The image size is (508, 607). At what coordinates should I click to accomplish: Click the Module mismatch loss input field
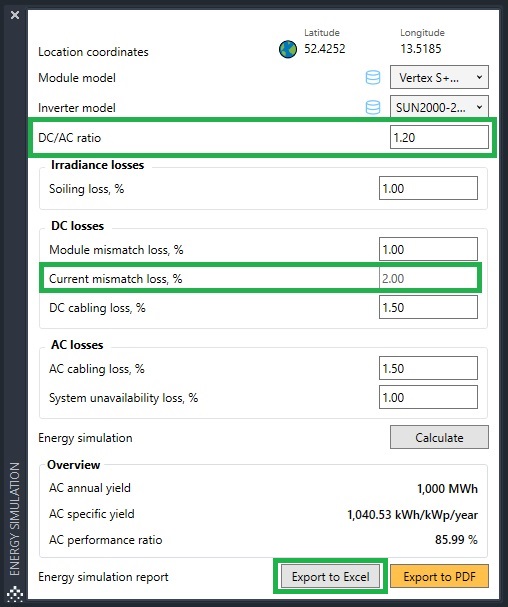click(428, 249)
